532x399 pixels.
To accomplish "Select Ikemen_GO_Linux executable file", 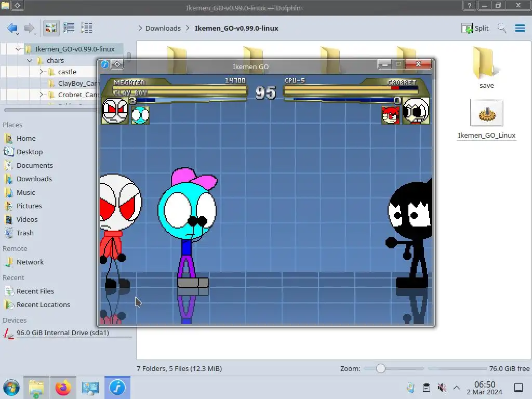I will 486,119.
